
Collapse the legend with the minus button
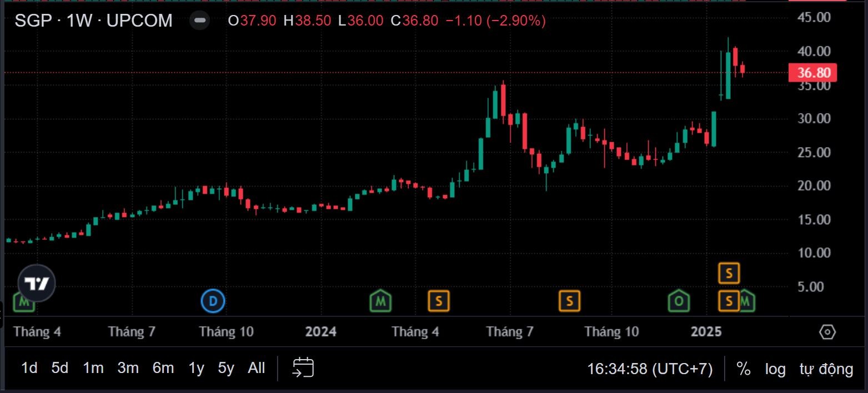[x=199, y=21]
